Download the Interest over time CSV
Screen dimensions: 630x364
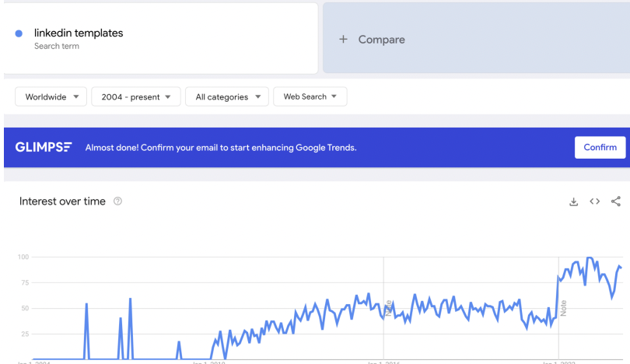tap(574, 201)
